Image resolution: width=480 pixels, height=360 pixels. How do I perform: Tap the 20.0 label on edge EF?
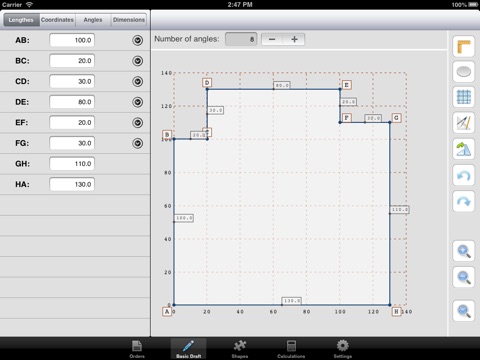coord(348,102)
